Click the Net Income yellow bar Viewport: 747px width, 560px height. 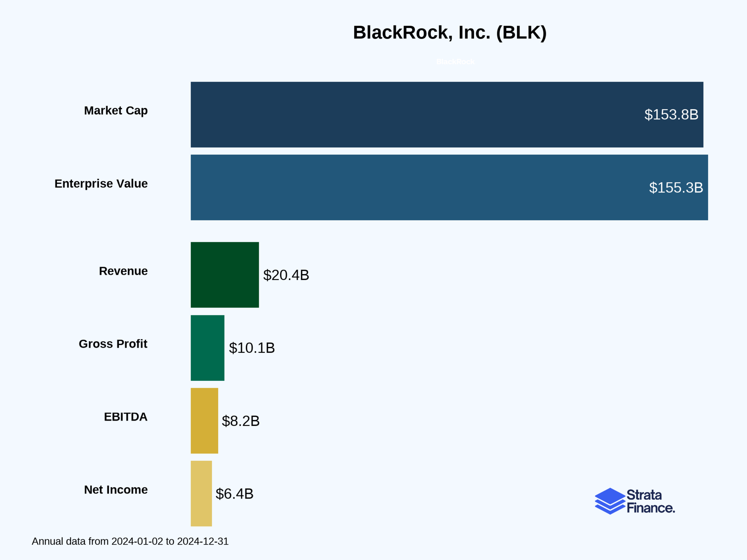pos(201,493)
